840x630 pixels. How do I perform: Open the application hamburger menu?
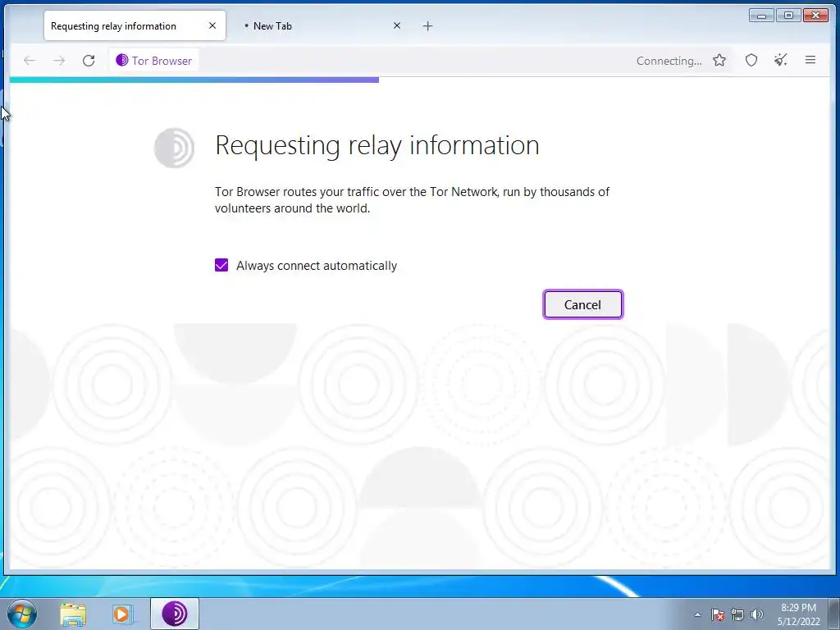click(810, 60)
